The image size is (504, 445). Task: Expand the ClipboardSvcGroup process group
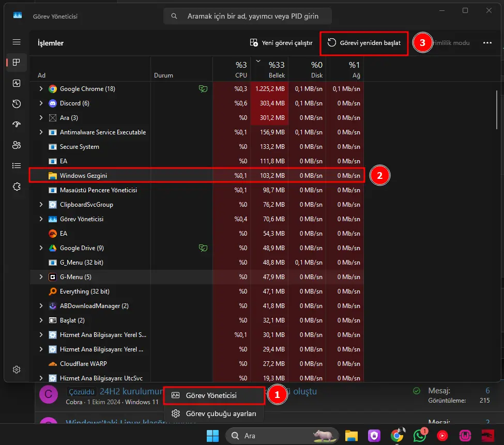pos(41,204)
